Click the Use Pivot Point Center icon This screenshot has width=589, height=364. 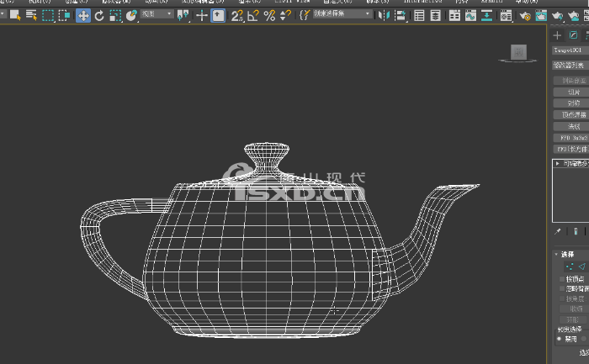tap(183, 15)
